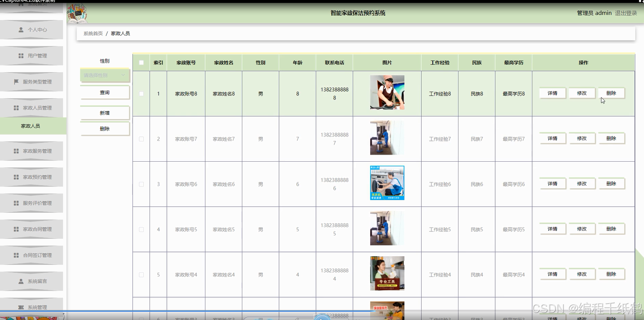
Task: Toggle the select-all checkbox in table header
Action: click(141, 63)
